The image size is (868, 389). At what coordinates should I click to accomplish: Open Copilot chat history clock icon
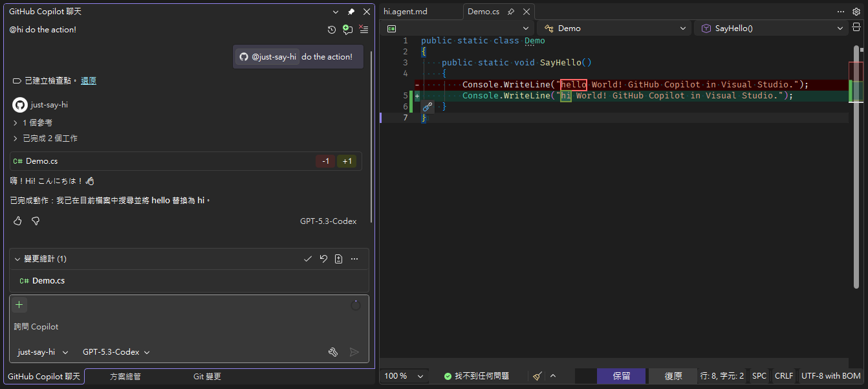pos(332,30)
